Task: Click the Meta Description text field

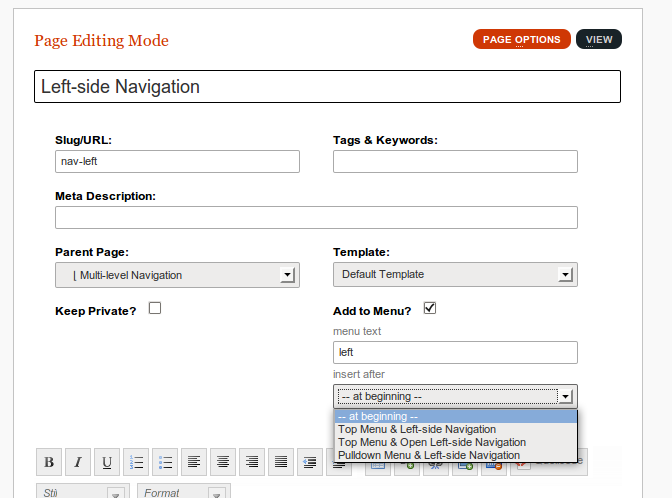Action: click(316, 218)
